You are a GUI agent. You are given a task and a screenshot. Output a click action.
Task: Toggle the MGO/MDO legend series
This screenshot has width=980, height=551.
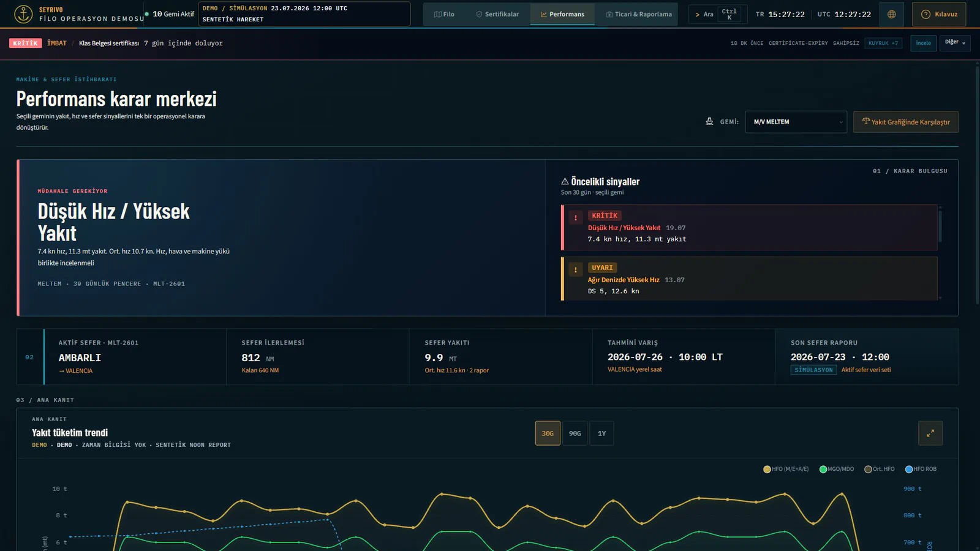(x=837, y=469)
